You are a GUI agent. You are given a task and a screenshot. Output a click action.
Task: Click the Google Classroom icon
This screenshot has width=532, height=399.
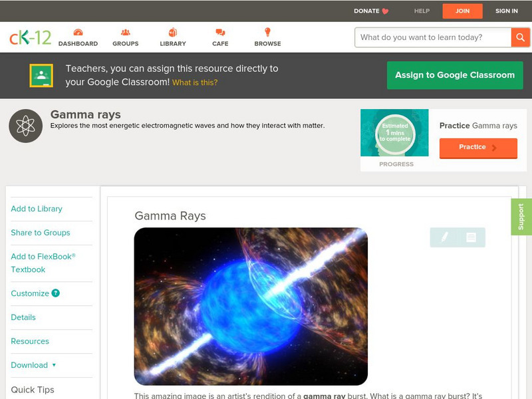tap(41, 75)
